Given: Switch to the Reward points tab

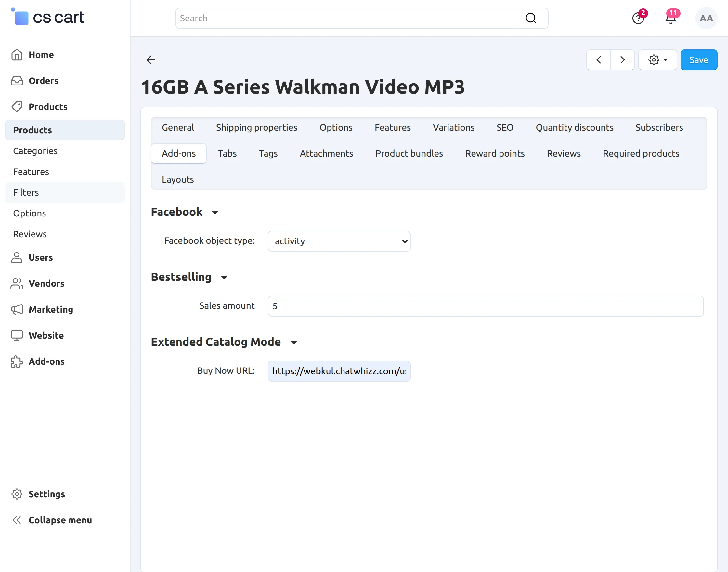Looking at the screenshot, I should [495, 153].
